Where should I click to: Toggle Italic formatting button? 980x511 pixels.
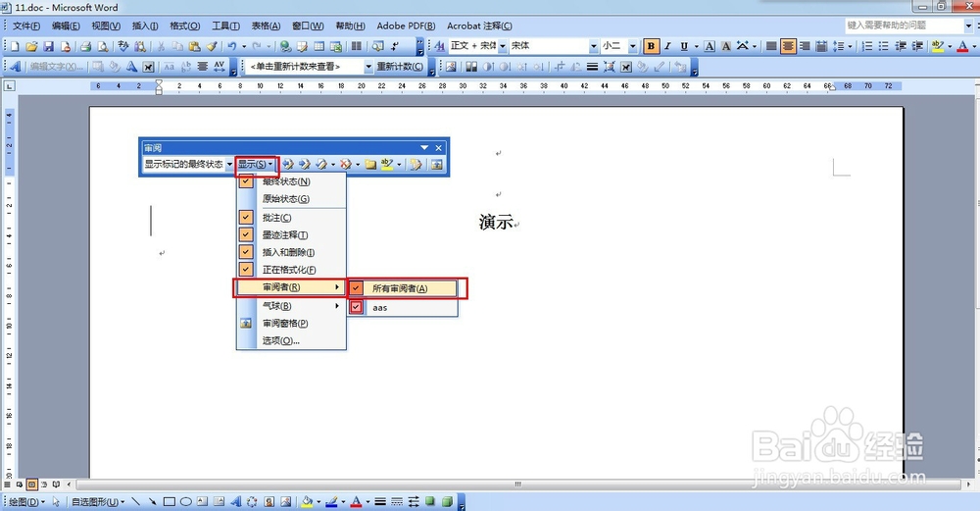tap(667, 46)
